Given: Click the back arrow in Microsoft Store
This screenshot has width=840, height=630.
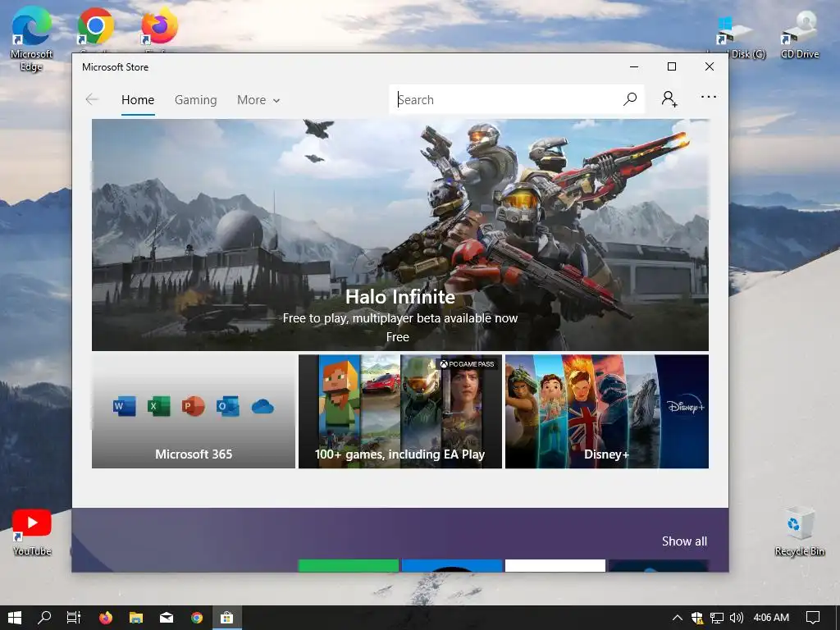Looking at the screenshot, I should tap(92, 99).
